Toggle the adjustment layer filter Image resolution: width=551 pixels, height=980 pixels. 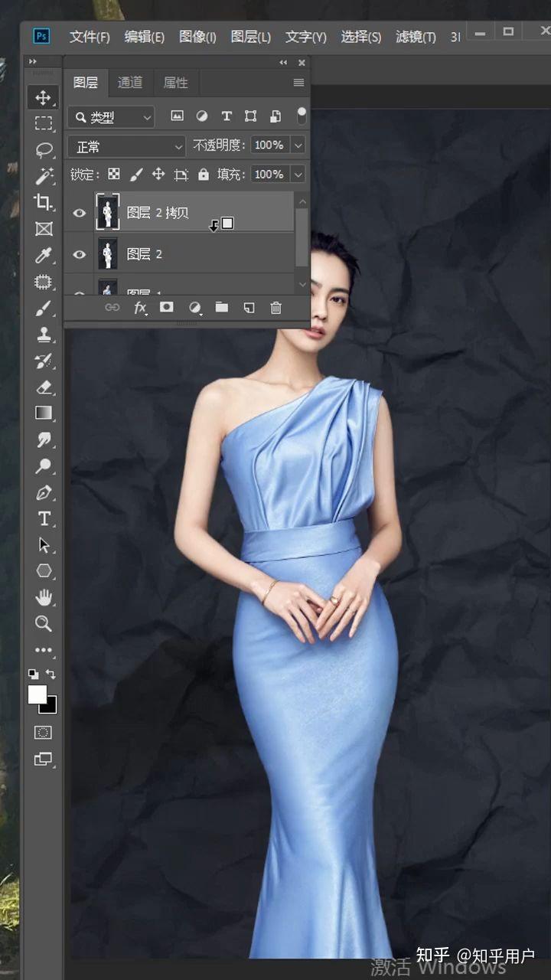(202, 116)
